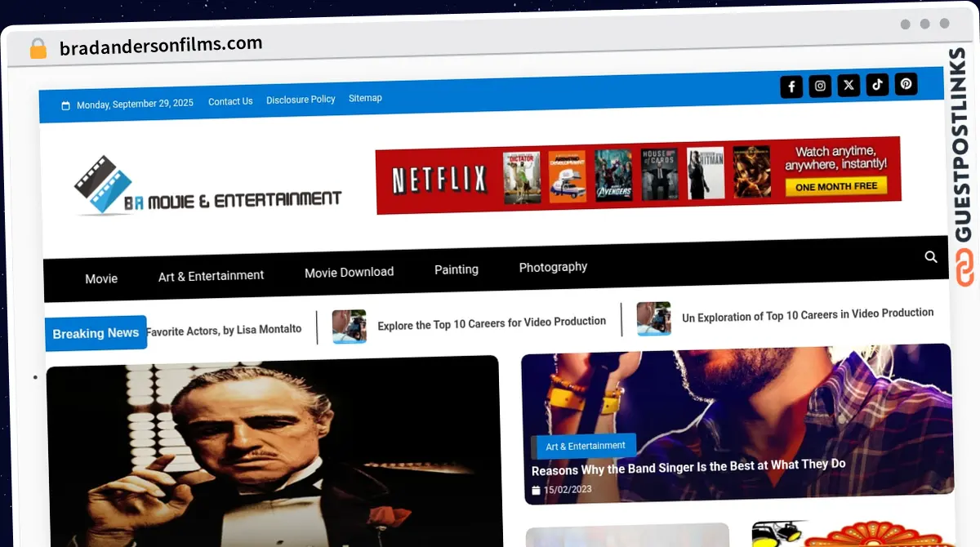980x547 pixels.
Task: Open the search magnifier icon
Action: (930, 257)
